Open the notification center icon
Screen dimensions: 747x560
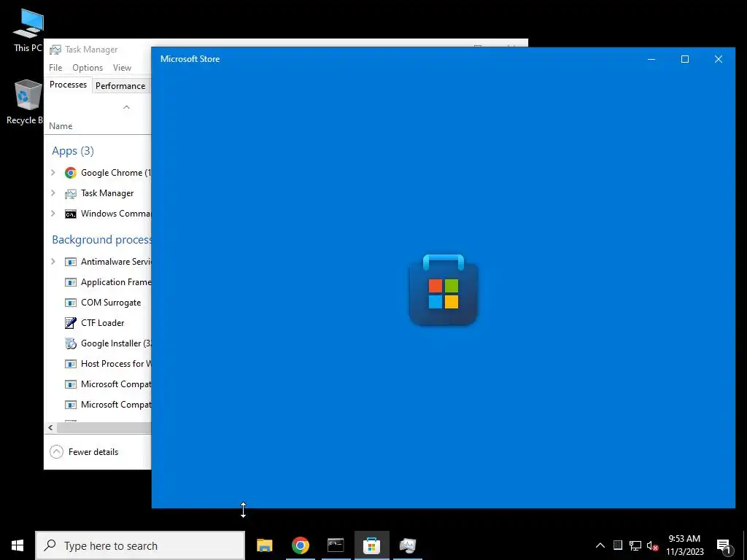pyautogui.click(x=724, y=547)
